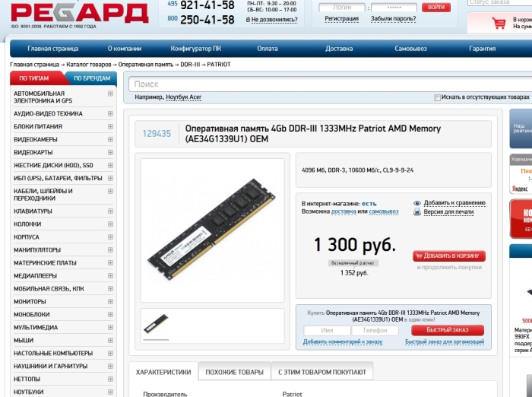The height and width of the screenshot is (397, 532).
Task: Click the Имя field in quick order
Action: [327, 330]
